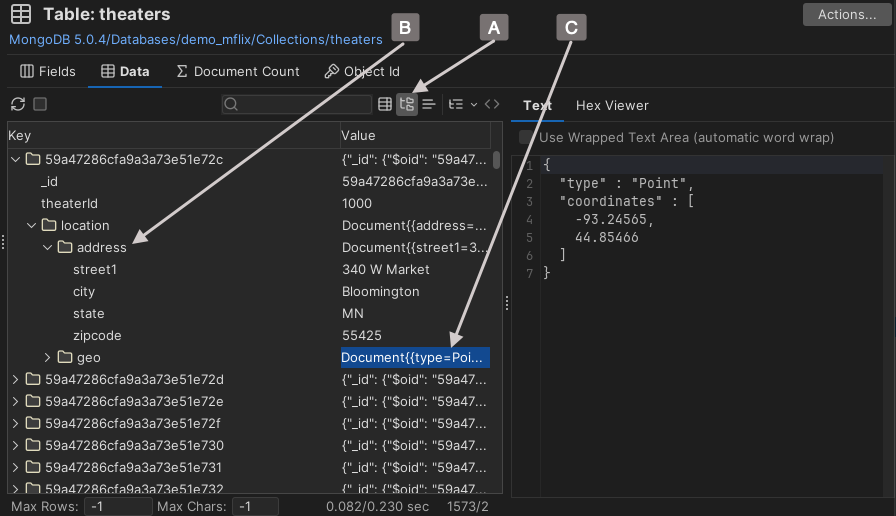Image resolution: width=896 pixels, height=516 pixels.
Task: Switch to text view icon
Action: (x=428, y=104)
